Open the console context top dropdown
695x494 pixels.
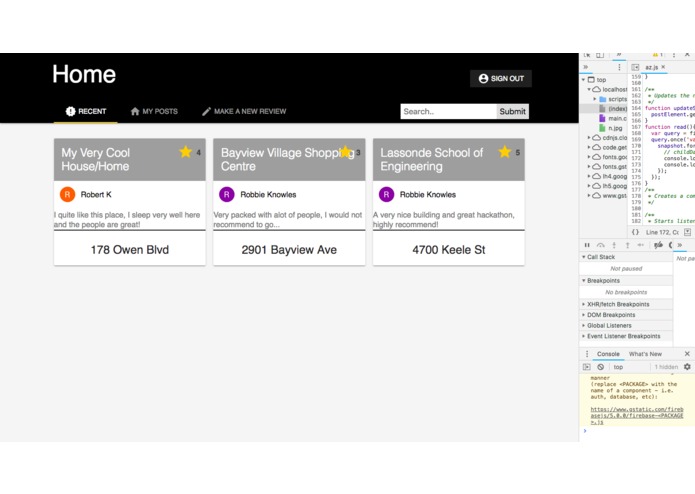coord(619,367)
